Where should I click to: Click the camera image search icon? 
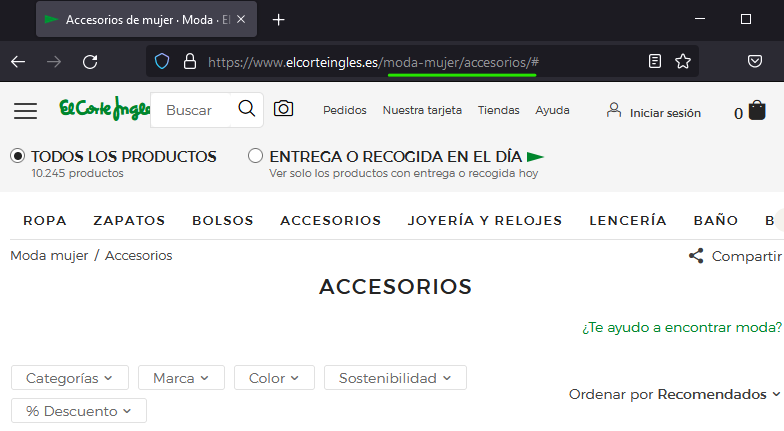point(283,109)
